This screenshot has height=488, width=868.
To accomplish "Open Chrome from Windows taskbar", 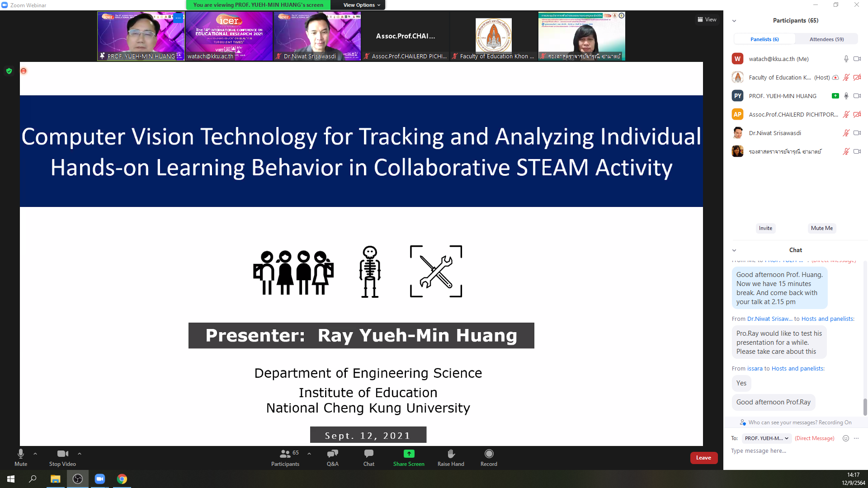I will (x=122, y=479).
